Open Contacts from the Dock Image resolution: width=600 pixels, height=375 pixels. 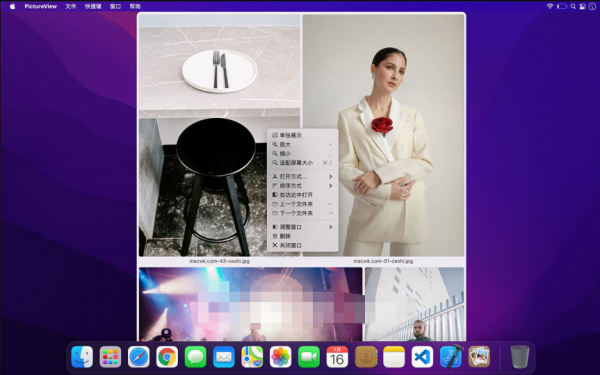pos(366,357)
